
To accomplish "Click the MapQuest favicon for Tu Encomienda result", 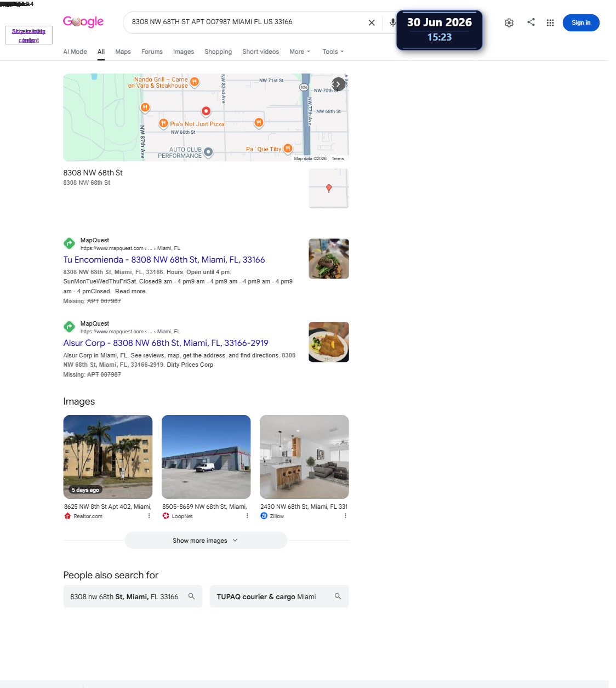I will pos(69,243).
